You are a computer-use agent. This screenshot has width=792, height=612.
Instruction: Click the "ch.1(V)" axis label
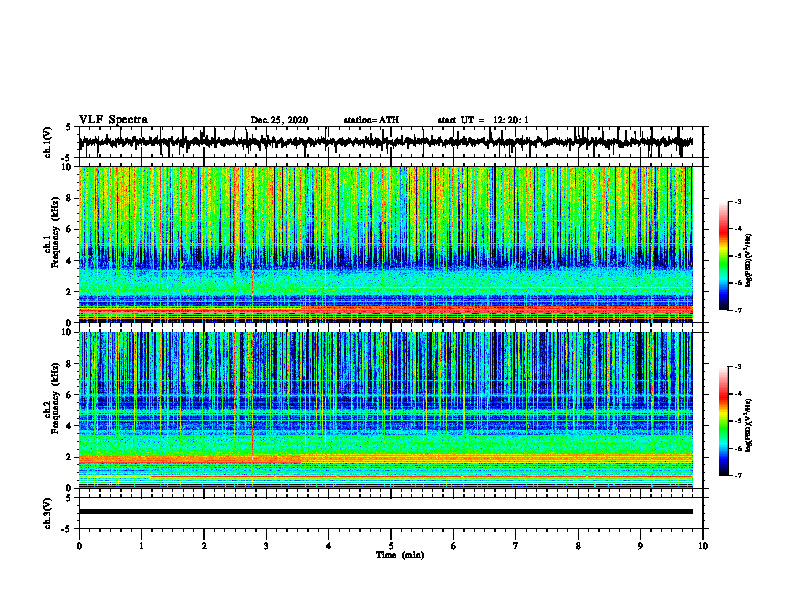pos(48,142)
